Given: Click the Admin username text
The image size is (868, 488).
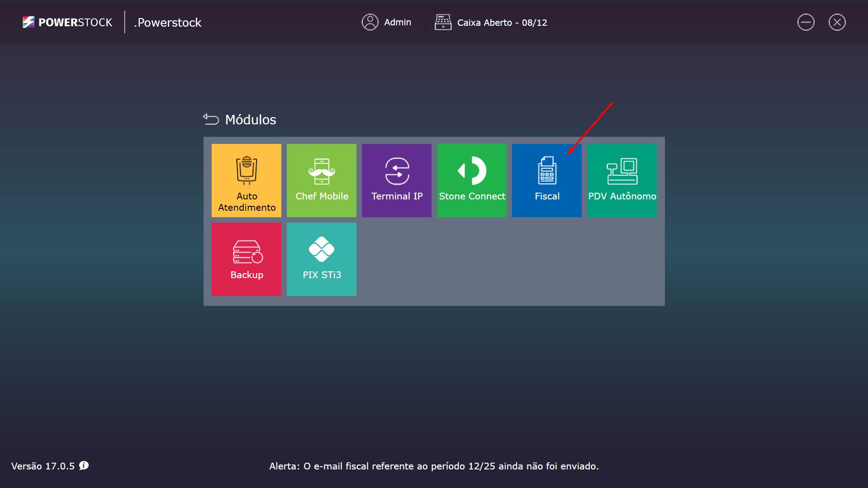Looking at the screenshot, I should tap(398, 22).
